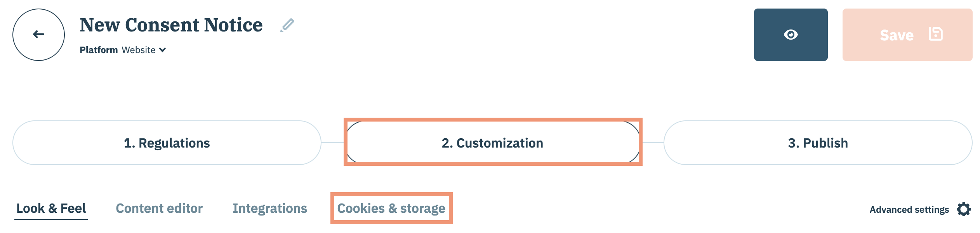Screen dimensions: 980x233
Task: Select the Integrations tab
Action: coord(270,209)
